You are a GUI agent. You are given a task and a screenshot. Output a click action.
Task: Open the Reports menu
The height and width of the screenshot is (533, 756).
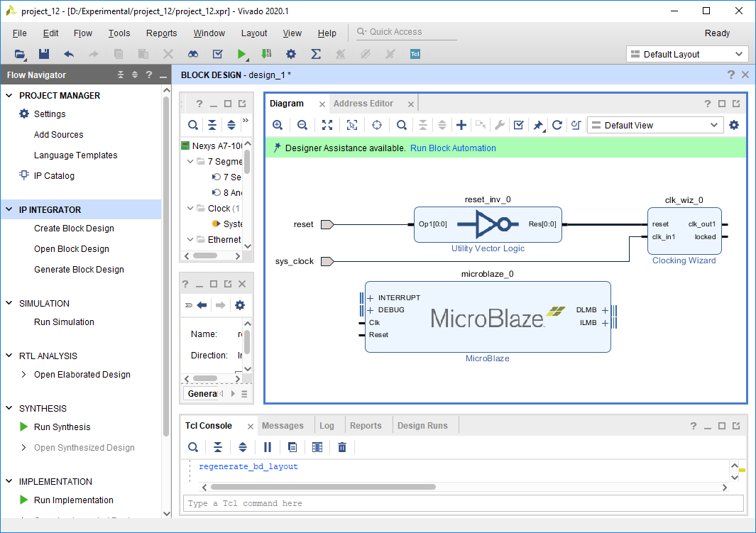[162, 33]
